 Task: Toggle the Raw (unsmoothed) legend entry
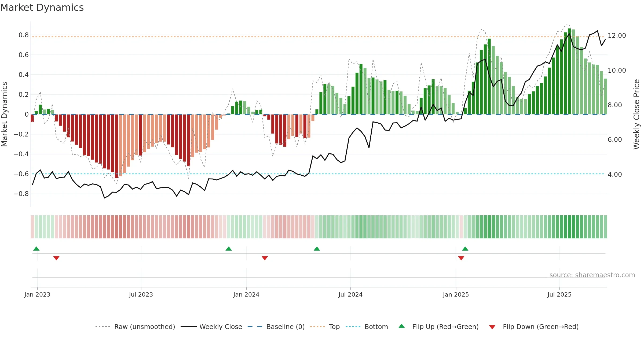135,327
